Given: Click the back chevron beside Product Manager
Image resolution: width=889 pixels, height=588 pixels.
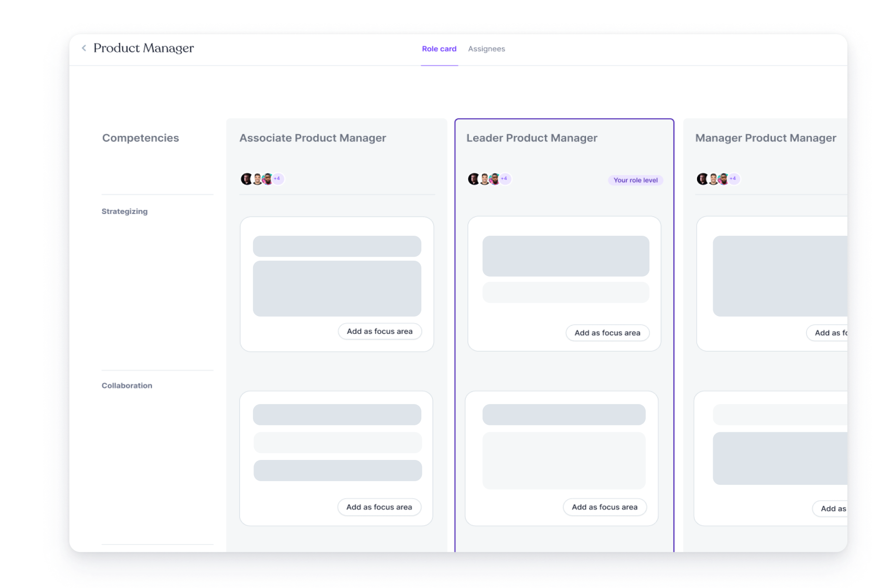Looking at the screenshot, I should click(x=84, y=48).
